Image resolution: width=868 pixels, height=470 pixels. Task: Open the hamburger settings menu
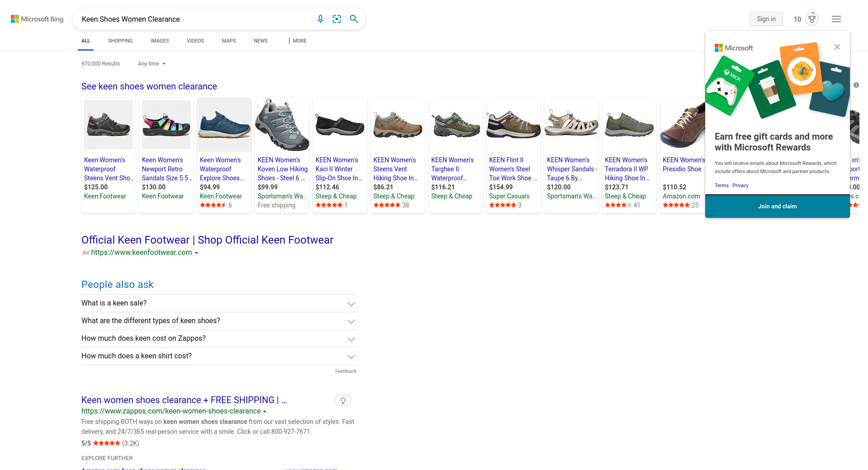coord(836,19)
